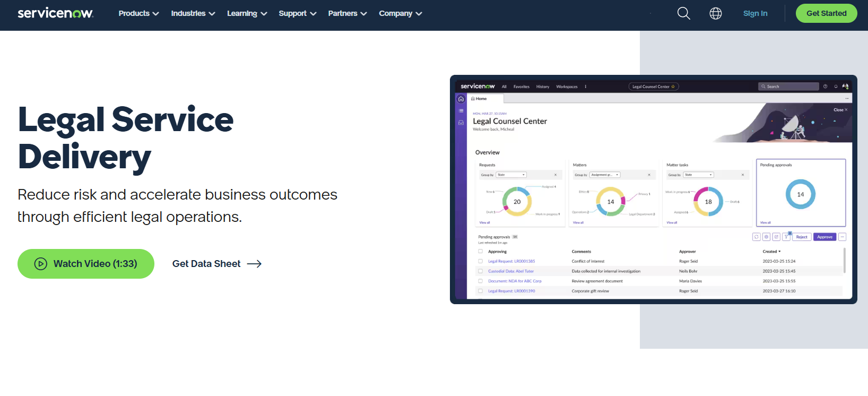Click the home icon in the purple sidebar
The image size is (868, 396).
461,99
